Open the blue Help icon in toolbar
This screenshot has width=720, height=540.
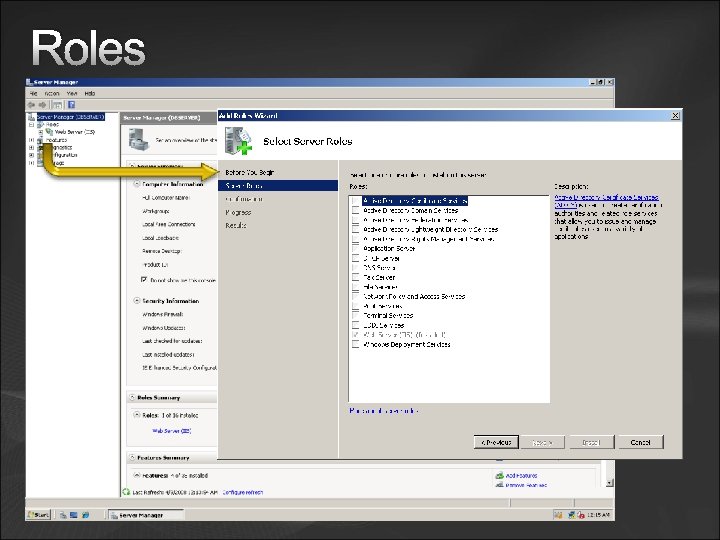click(72, 105)
